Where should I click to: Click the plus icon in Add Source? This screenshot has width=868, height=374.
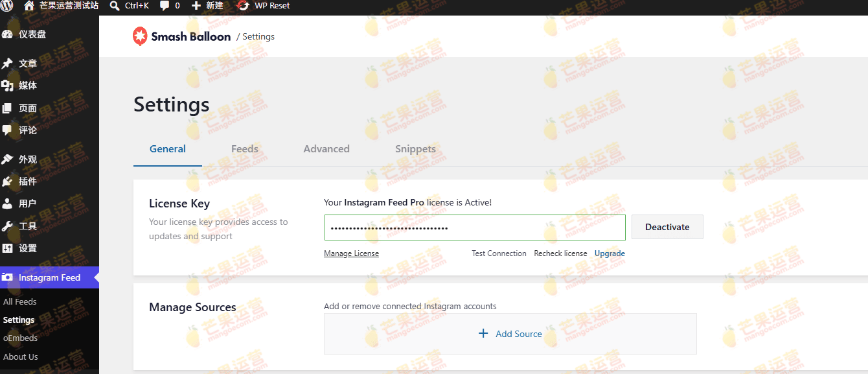[483, 334]
